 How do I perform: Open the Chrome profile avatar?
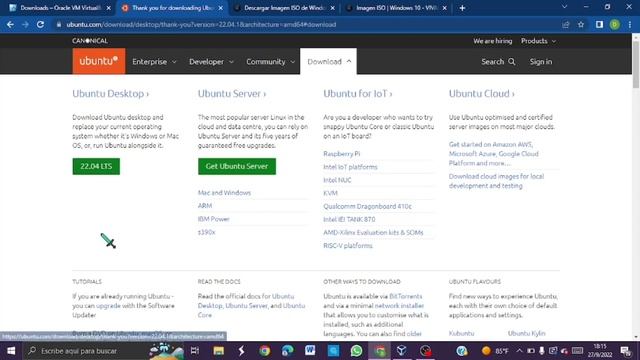(x=615, y=24)
